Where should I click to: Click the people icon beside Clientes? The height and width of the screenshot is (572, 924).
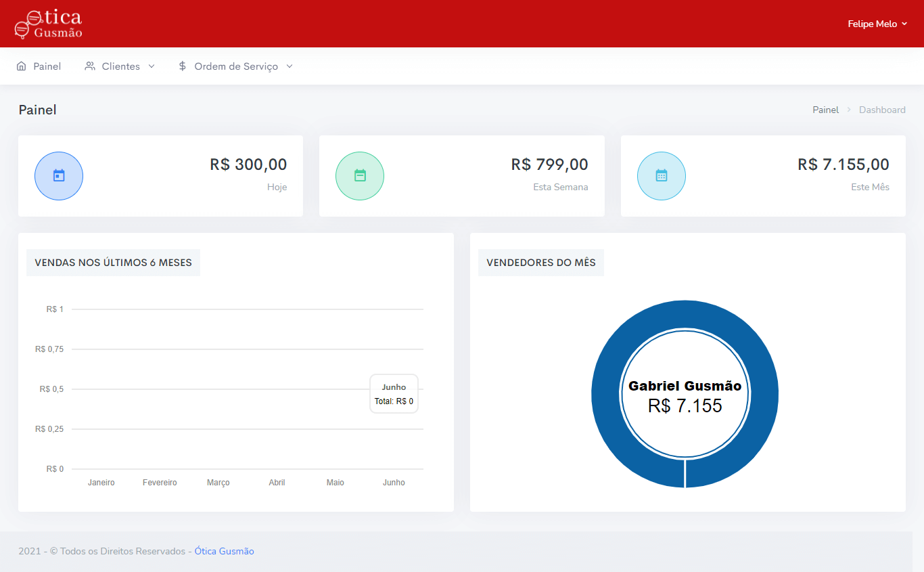point(90,66)
